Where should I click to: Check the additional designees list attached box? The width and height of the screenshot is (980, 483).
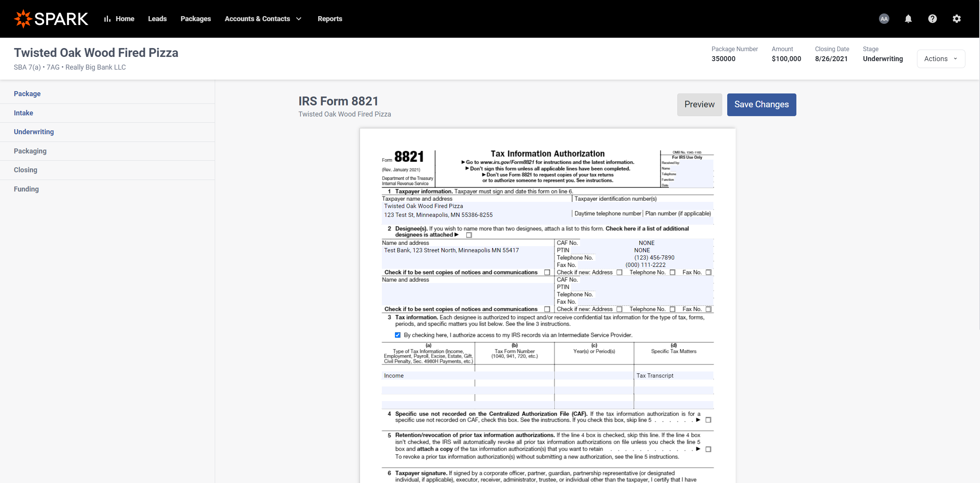(x=469, y=235)
